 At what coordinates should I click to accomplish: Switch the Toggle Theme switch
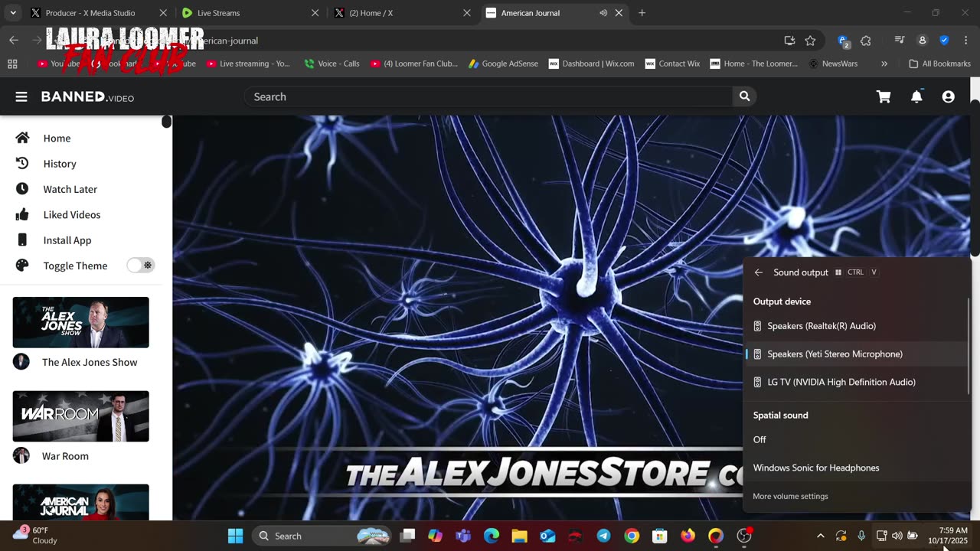[141, 266]
